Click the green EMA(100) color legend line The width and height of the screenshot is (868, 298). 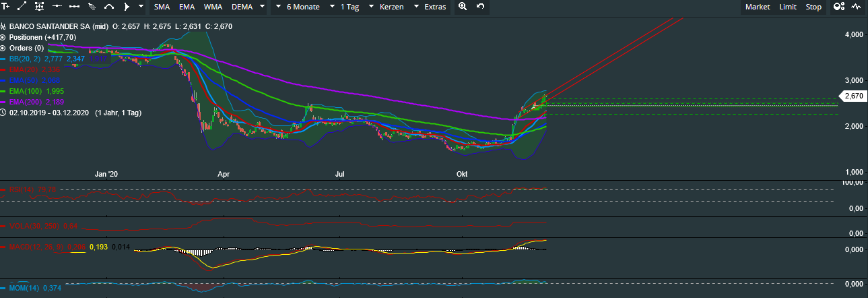pos(3,91)
